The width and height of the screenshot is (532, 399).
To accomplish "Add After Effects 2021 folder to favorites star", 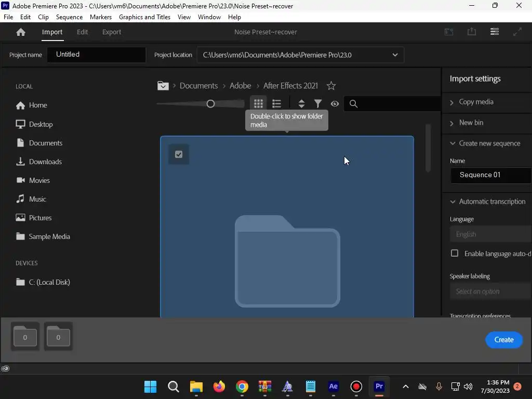I will (331, 86).
